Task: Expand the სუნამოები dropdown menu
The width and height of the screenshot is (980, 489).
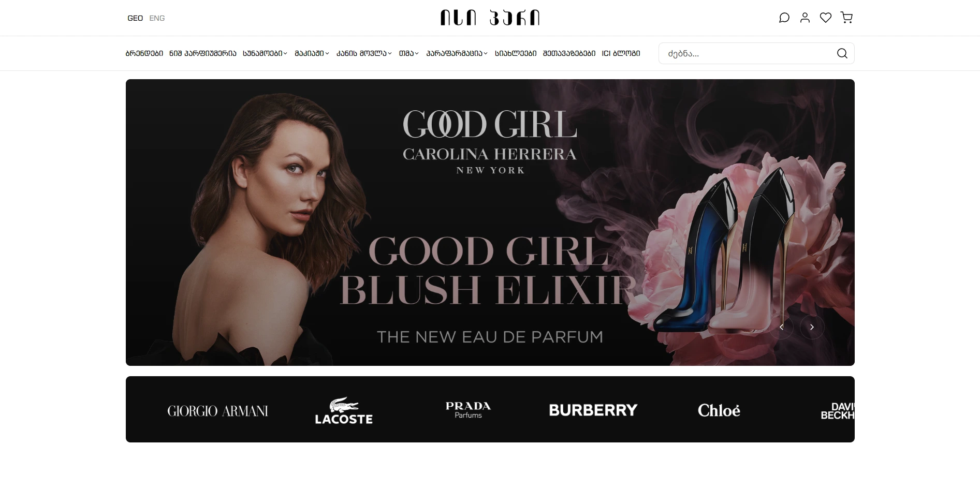Action: [265, 53]
